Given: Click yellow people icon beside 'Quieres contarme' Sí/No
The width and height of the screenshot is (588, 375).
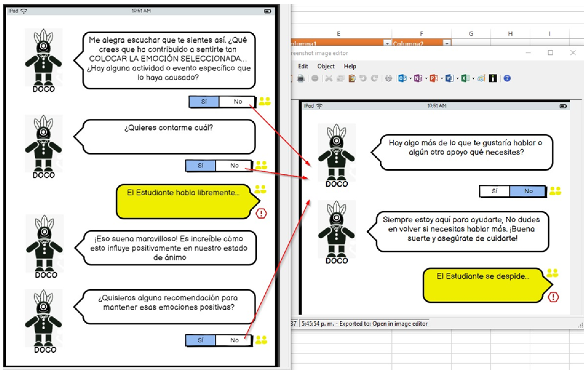Looking at the screenshot, I should [261, 165].
